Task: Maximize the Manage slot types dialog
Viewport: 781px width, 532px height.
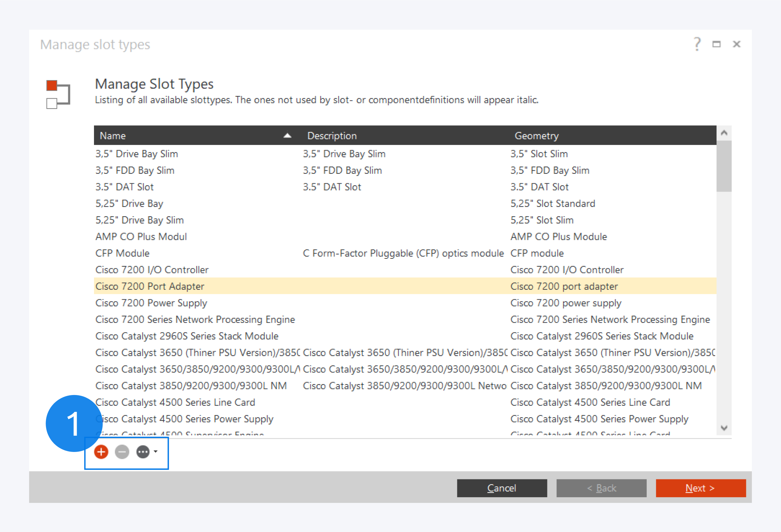Action: point(716,44)
